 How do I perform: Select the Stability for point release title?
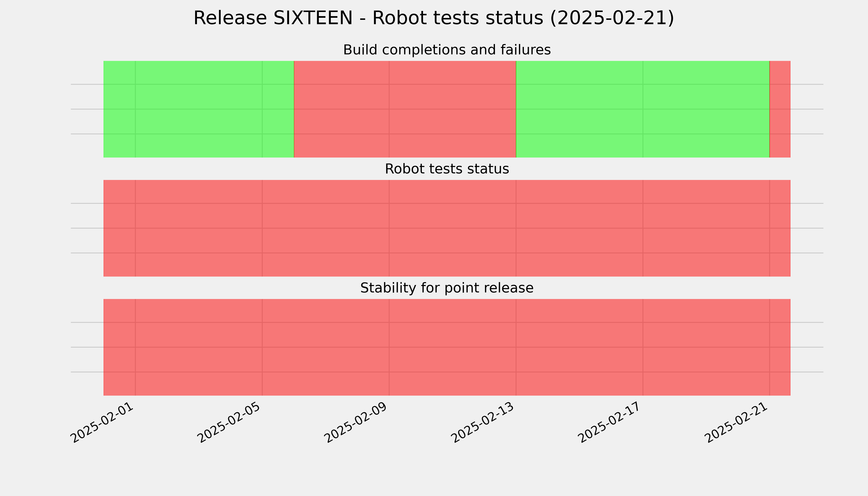click(447, 288)
